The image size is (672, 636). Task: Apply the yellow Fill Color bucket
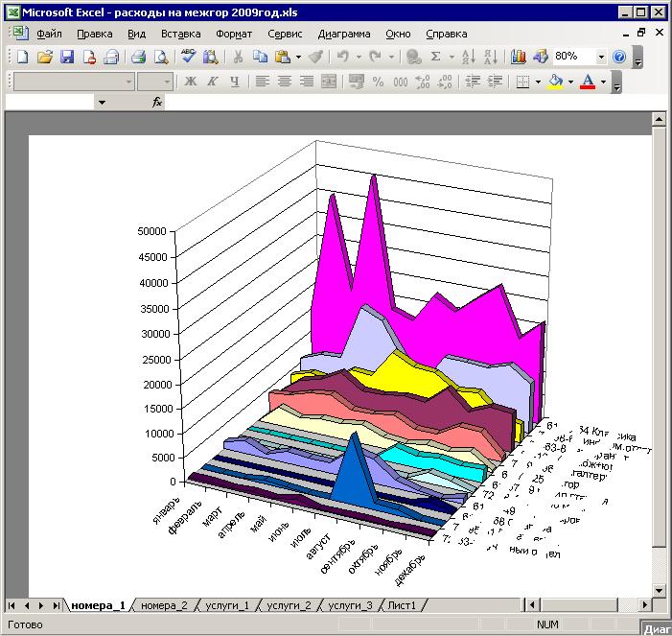click(x=555, y=82)
